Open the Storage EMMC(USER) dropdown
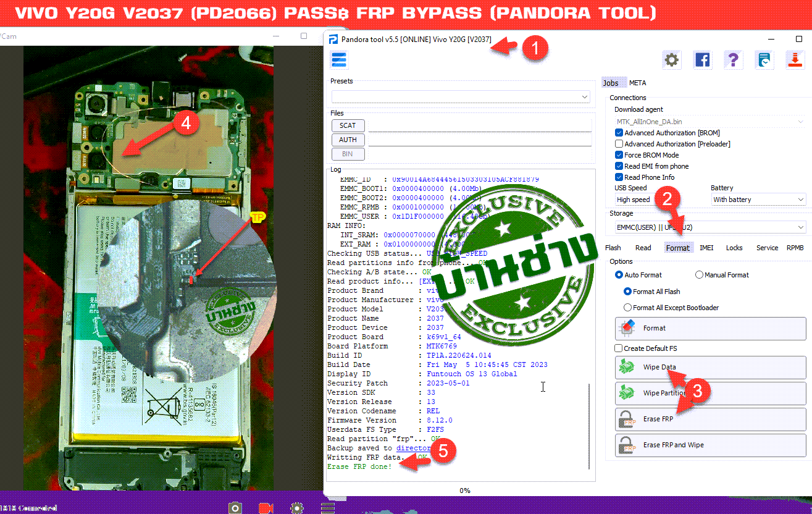This screenshot has height=514, width=812. (x=710, y=227)
